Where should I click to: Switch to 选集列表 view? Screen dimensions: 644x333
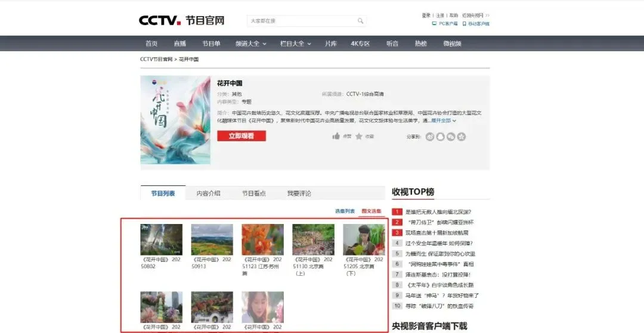[x=345, y=211]
